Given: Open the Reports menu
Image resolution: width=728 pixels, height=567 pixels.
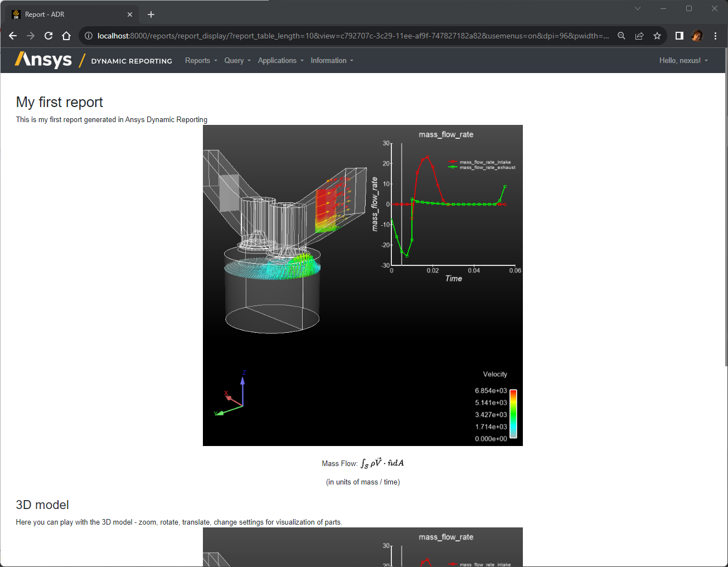Looking at the screenshot, I should pyautogui.click(x=201, y=61).
